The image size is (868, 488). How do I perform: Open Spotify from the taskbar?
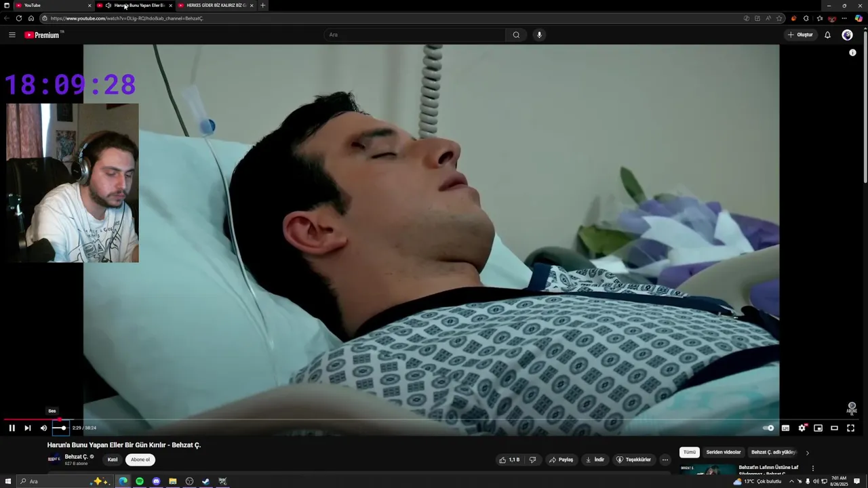140,481
